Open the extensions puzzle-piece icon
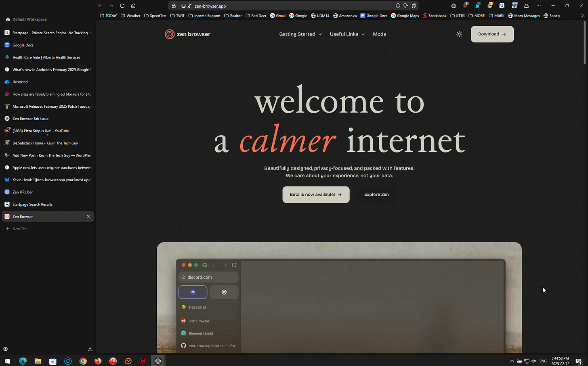 (x=454, y=6)
